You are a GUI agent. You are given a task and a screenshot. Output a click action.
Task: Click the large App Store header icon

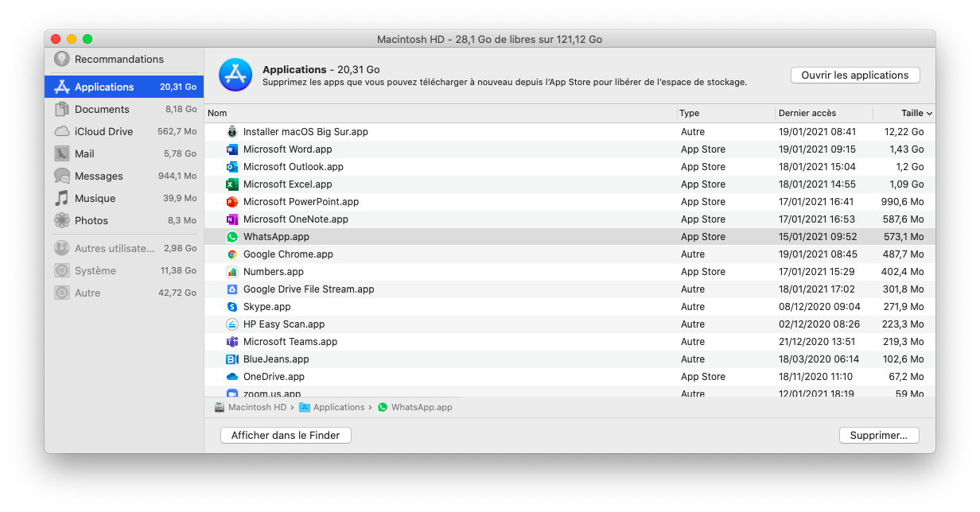235,75
